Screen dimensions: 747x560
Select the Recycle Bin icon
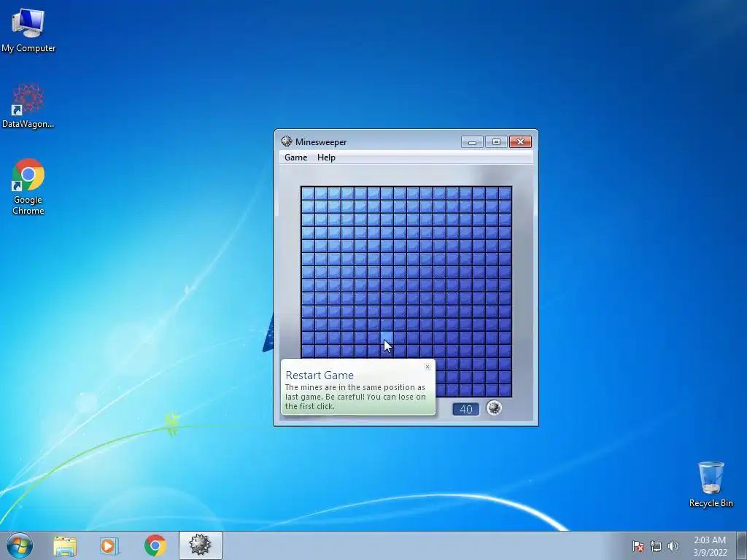(x=711, y=484)
